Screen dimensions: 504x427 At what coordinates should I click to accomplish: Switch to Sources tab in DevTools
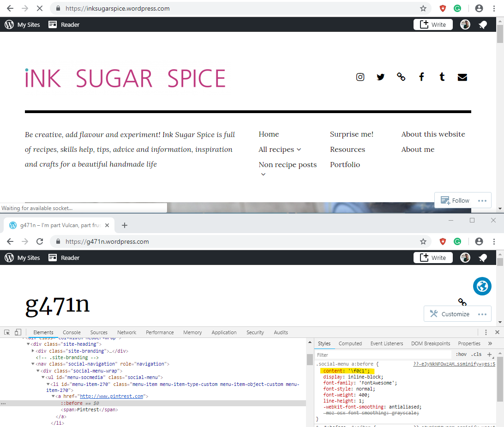pos(99,332)
